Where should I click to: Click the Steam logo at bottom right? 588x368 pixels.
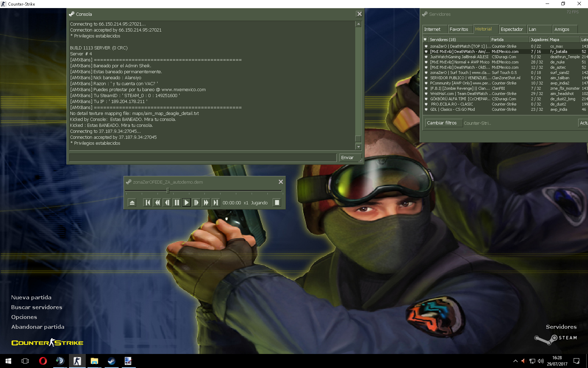555,339
